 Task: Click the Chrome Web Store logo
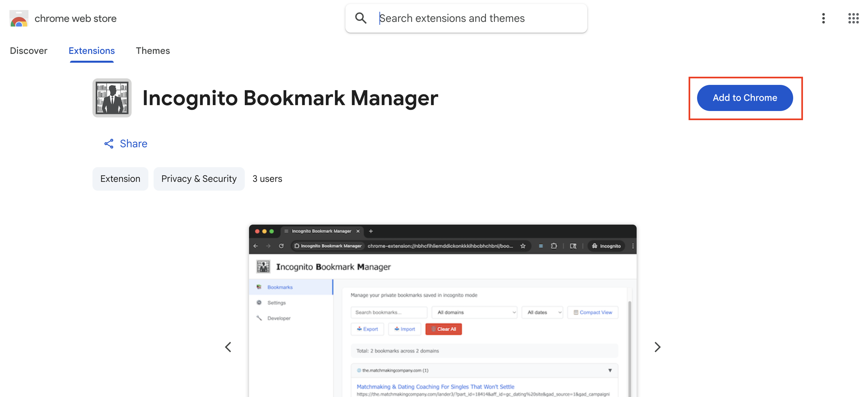coord(19,18)
